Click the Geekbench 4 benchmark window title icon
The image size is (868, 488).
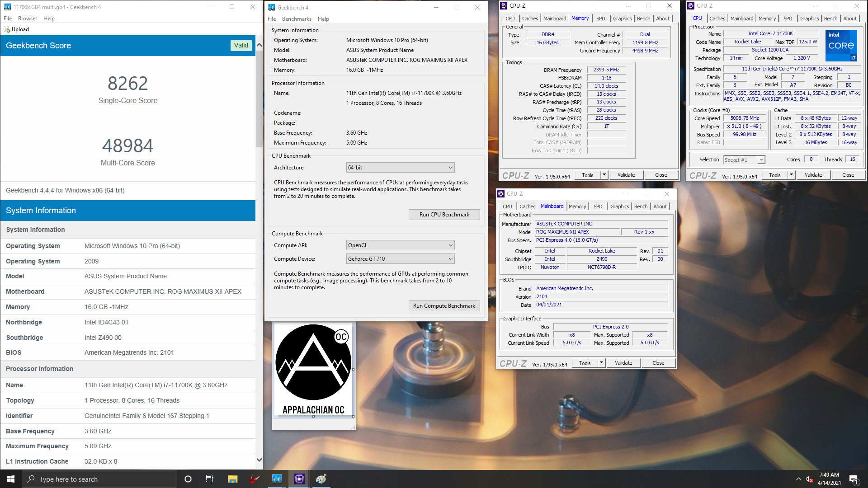tap(271, 7)
